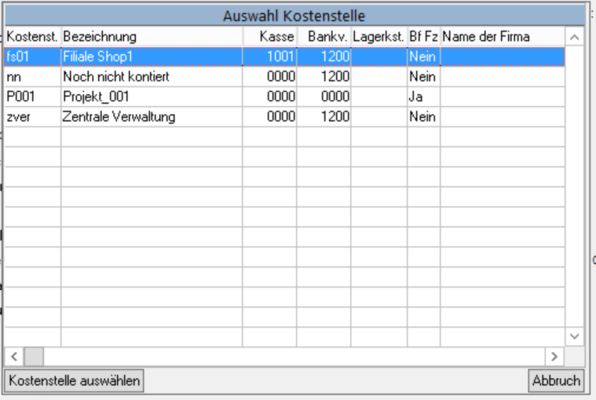Select the Zentrale Verwaltung row

285,117
